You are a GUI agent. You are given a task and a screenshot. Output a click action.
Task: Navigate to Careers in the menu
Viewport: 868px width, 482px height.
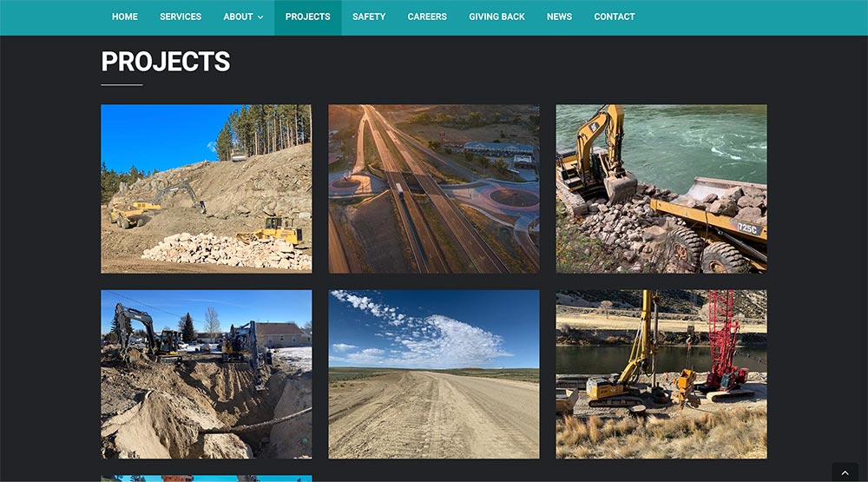(x=427, y=17)
